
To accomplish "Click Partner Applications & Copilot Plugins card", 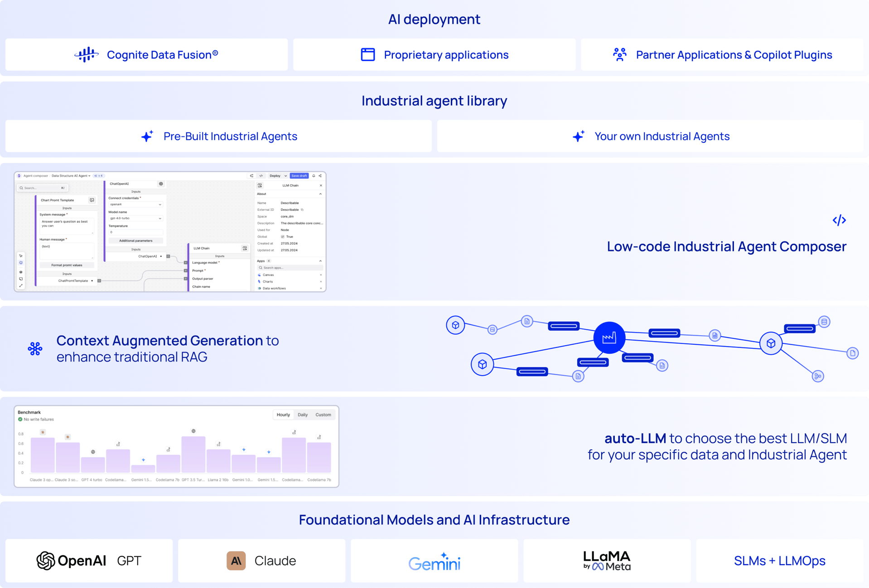I will tap(722, 54).
